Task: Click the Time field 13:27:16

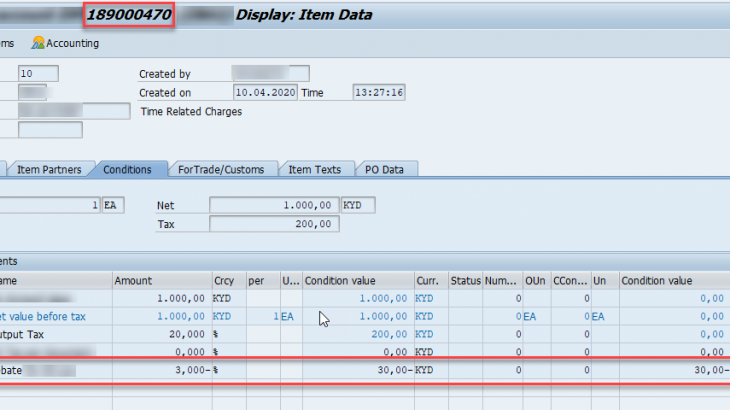Action: [x=379, y=92]
